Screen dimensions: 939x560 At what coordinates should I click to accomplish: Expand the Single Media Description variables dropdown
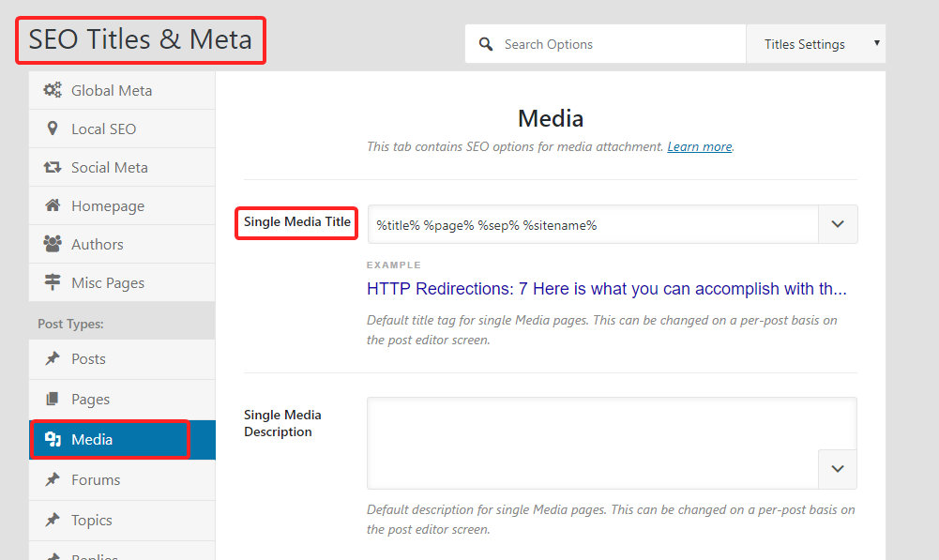pos(838,469)
